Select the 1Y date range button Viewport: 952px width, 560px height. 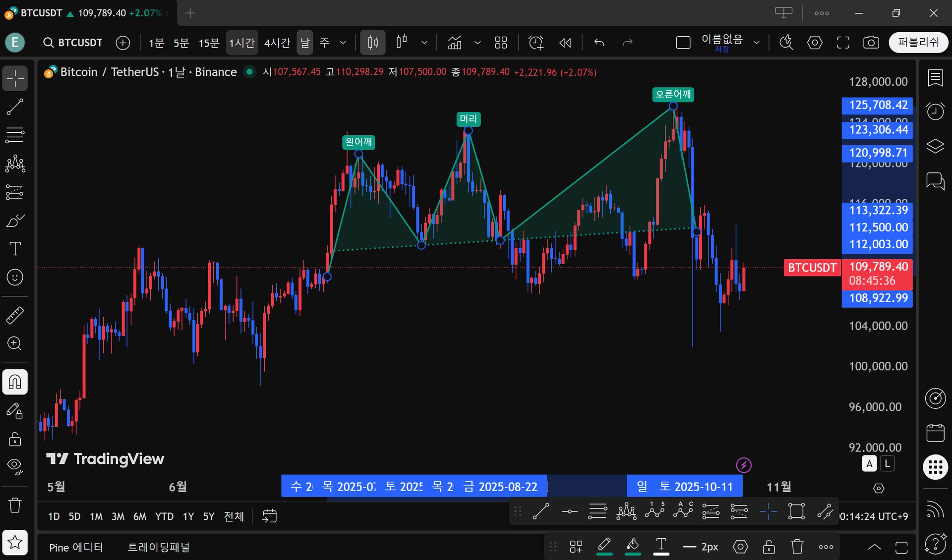(x=188, y=516)
